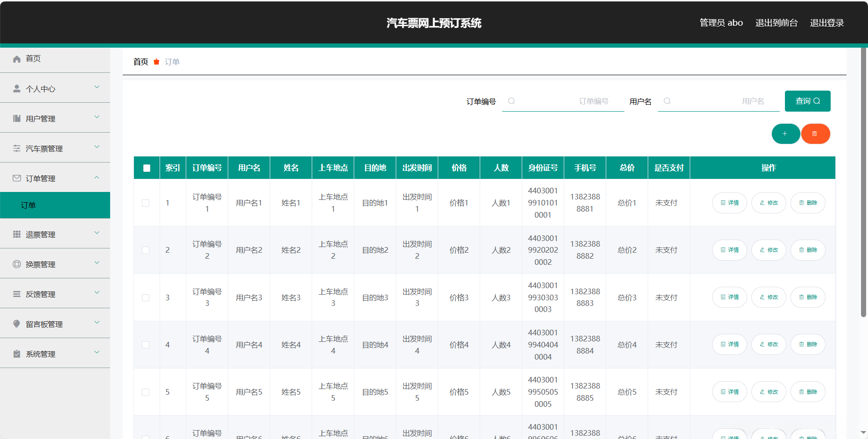868x439 pixels.
Task: Expand the 反馈管理 menu chevron
Action: coord(97,293)
